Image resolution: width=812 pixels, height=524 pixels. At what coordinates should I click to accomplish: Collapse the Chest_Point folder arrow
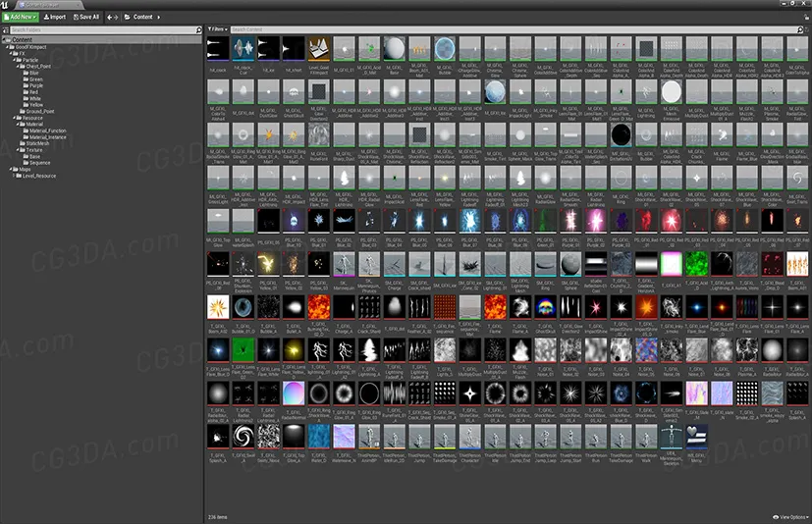(17, 67)
